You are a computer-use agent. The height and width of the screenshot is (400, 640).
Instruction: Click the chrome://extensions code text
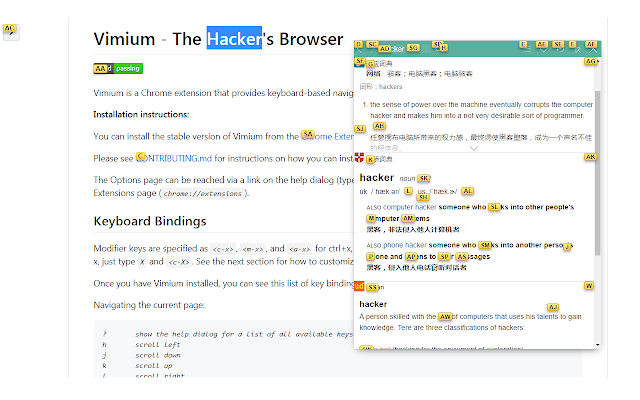(203, 193)
